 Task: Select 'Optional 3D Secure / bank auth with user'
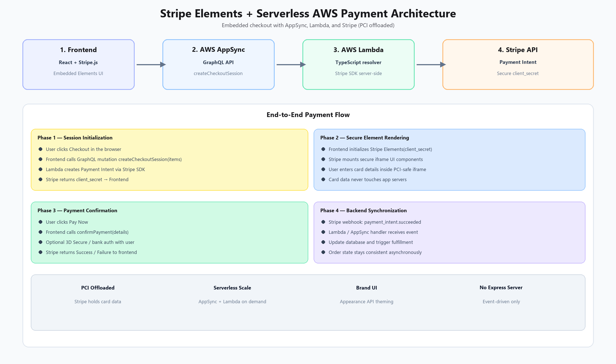tap(90, 242)
